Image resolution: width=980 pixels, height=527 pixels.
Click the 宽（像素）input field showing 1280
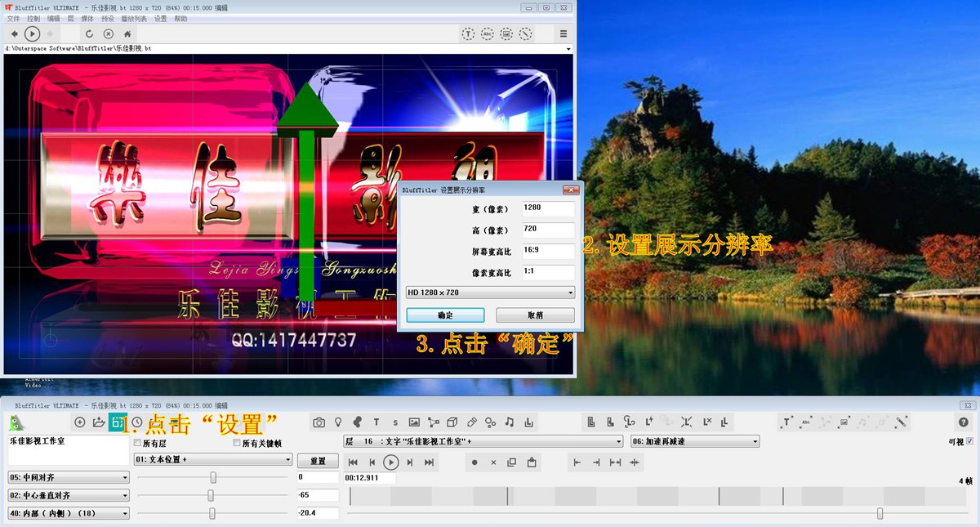pyautogui.click(x=547, y=208)
